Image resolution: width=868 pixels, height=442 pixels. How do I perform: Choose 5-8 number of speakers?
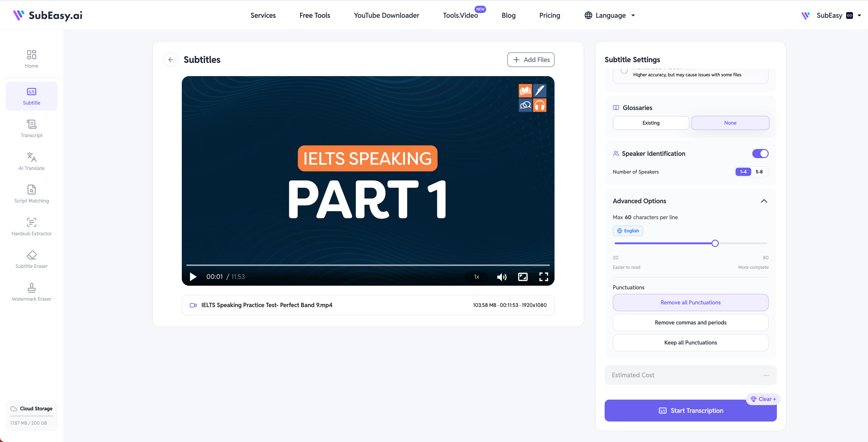759,172
